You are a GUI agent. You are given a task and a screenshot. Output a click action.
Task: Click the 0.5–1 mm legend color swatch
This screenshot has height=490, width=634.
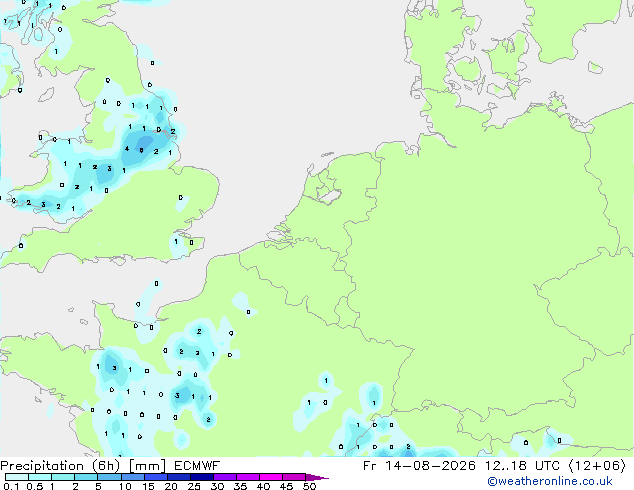tap(40, 477)
